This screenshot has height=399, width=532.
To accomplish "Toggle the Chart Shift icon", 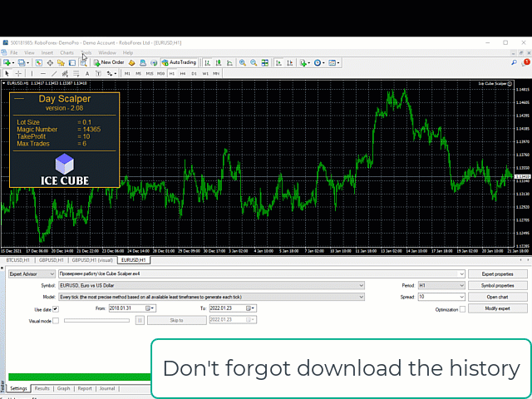I will tap(290, 63).
